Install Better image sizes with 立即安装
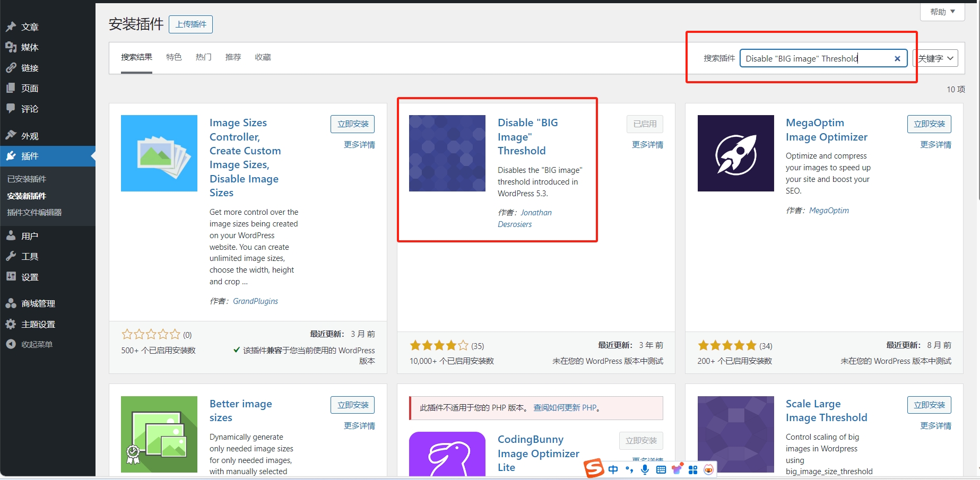Image resolution: width=980 pixels, height=480 pixels. tap(353, 405)
